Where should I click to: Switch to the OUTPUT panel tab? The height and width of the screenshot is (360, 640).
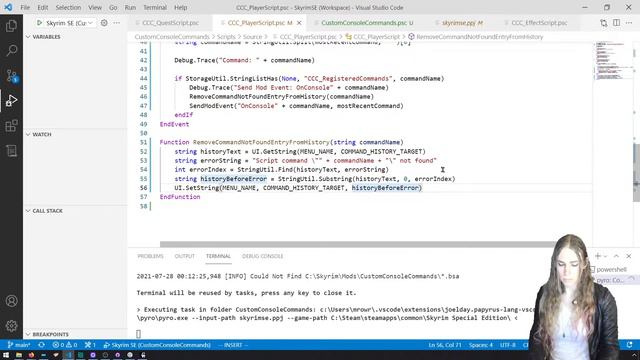pos(184,256)
